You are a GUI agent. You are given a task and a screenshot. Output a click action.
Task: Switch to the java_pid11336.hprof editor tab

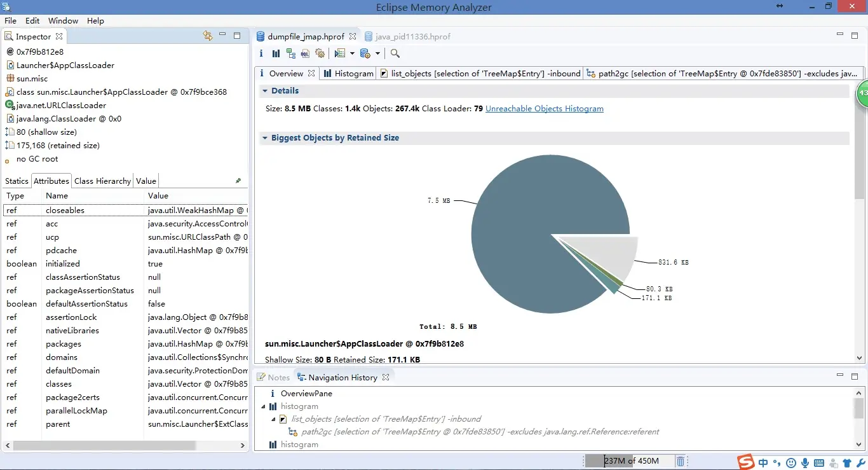(x=412, y=36)
